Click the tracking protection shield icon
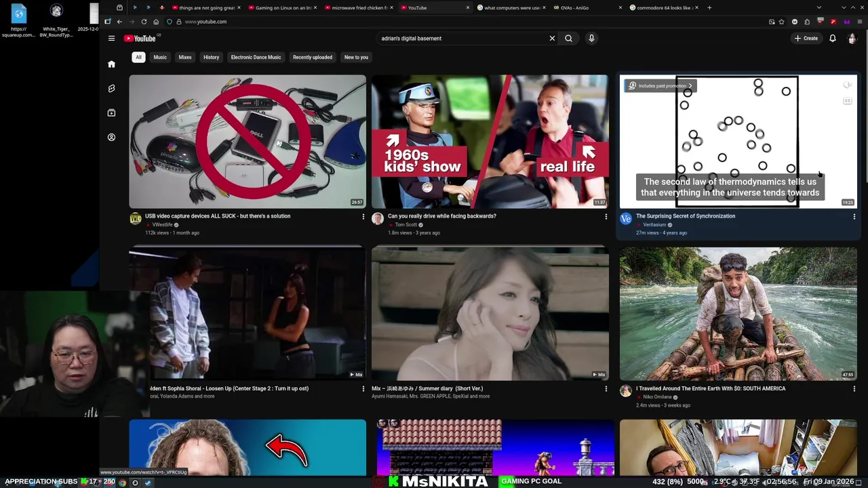This screenshot has height=488, width=868. (170, 22)
